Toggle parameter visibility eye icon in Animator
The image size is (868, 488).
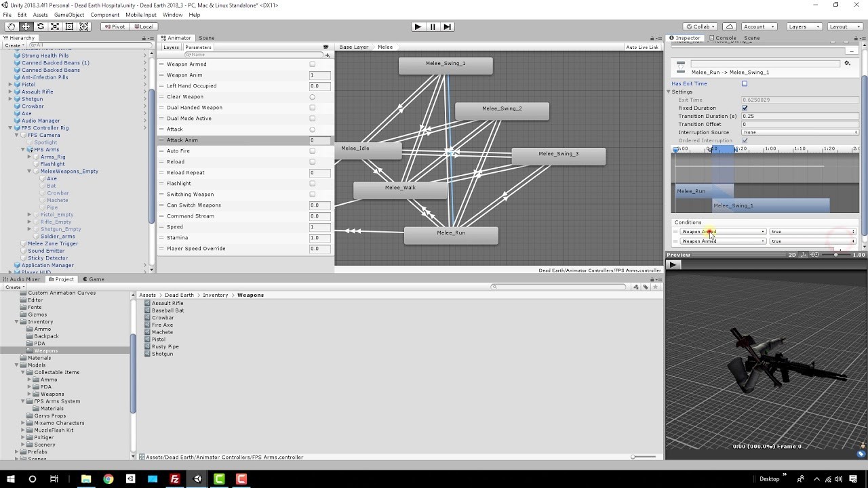(x=325, y=47)
